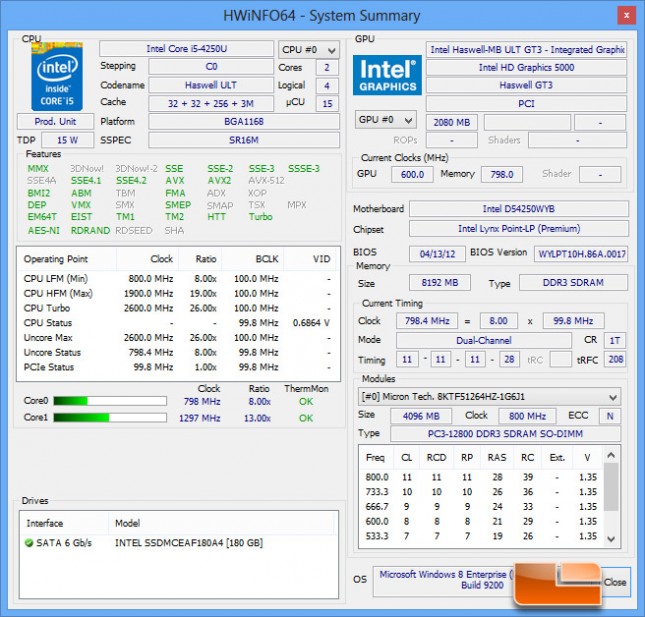Click the drives Interface column header
Viewport: 645px width, 617px height.
[65, 523]
